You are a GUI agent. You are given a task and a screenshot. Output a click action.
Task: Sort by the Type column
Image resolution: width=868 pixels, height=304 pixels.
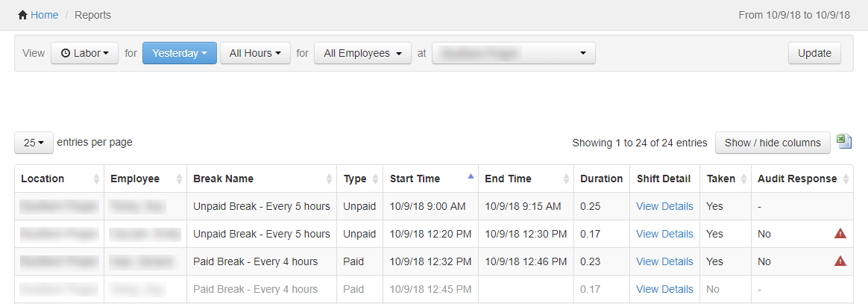375,179
